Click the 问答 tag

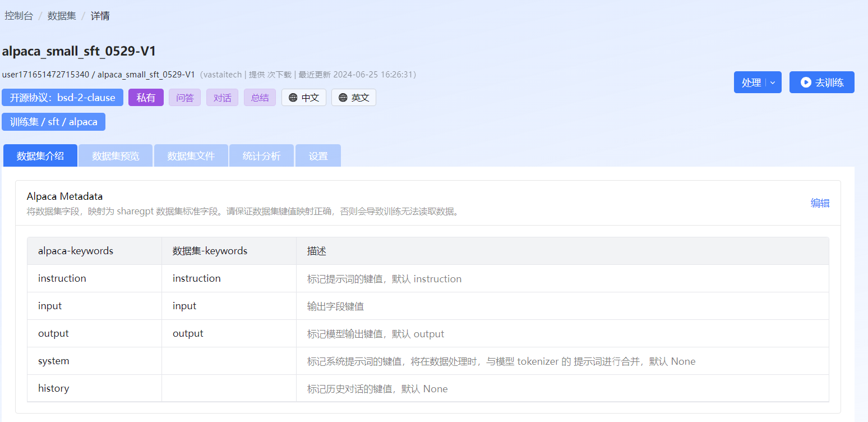(x=184, y=98)
